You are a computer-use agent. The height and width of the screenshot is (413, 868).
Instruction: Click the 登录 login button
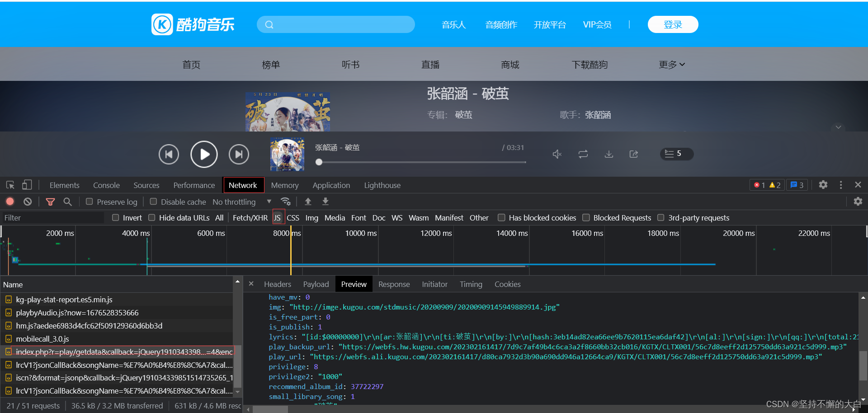[x=673, y=24]
